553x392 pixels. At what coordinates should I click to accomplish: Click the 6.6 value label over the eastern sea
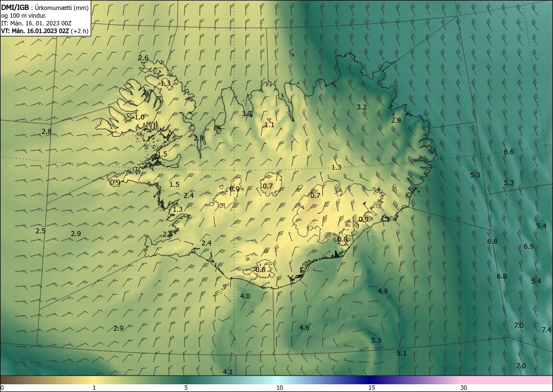point(509,152)
